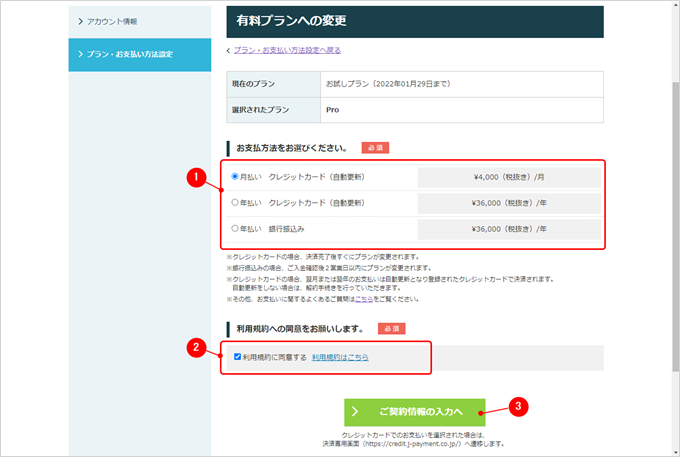Click the ¥4,000（税抜き）/月 price cell

tap(509, 177)
